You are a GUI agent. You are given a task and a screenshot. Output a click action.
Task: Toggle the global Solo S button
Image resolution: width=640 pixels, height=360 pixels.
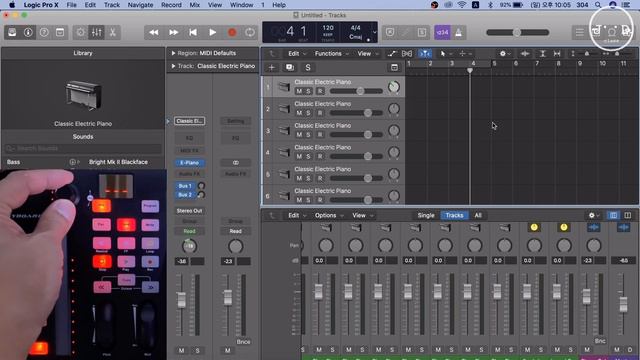click(308, 67)
